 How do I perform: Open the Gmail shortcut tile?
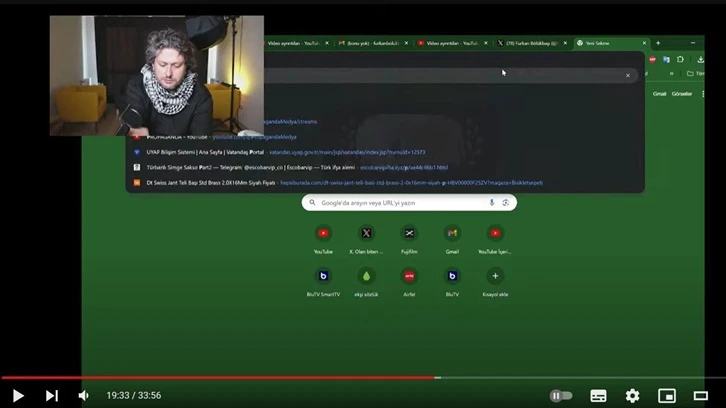452,239
